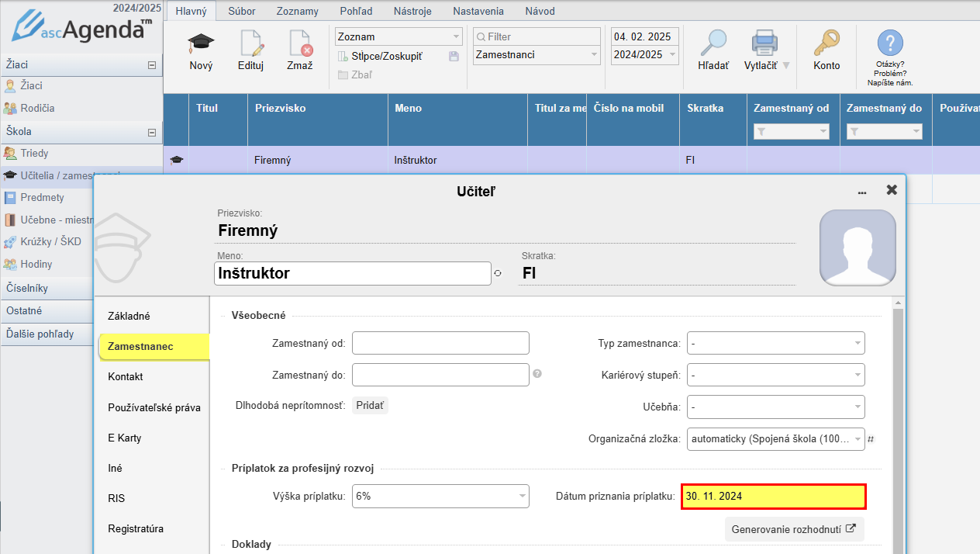The image size is (980, 554).
Task: Click the Učebne door icon in sidebar
Action: pyautogui.click(x=10, y=220)
